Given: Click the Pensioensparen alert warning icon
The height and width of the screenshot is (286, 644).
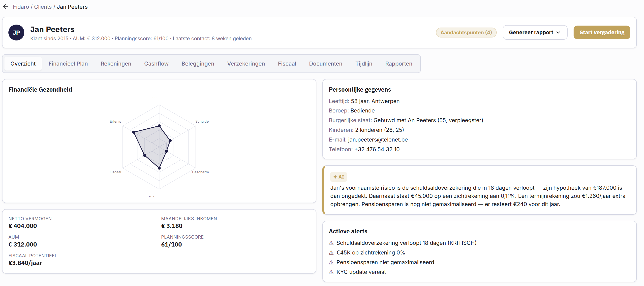Looking at the screenshot, I should pyautogui.click(x=331, y=262).
